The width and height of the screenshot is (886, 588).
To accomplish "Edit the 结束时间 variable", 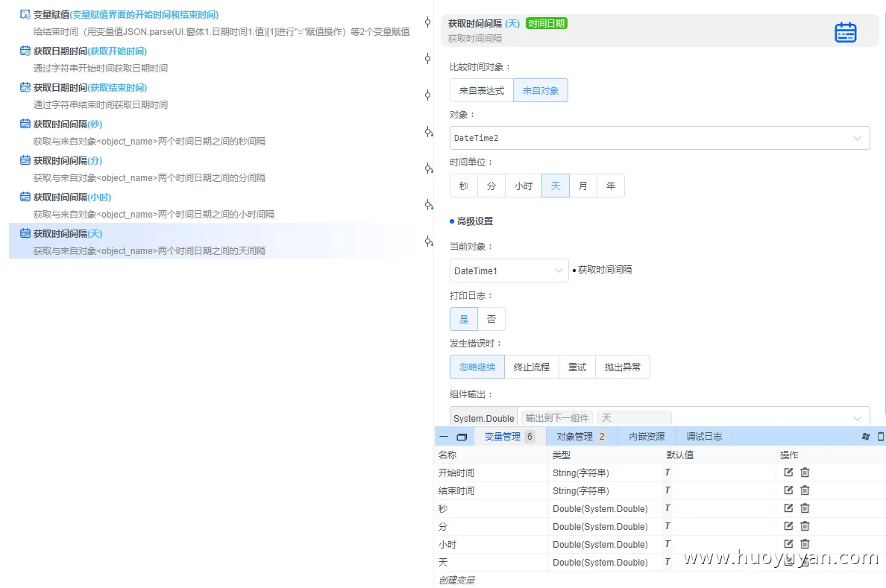I will pos(788,490).
